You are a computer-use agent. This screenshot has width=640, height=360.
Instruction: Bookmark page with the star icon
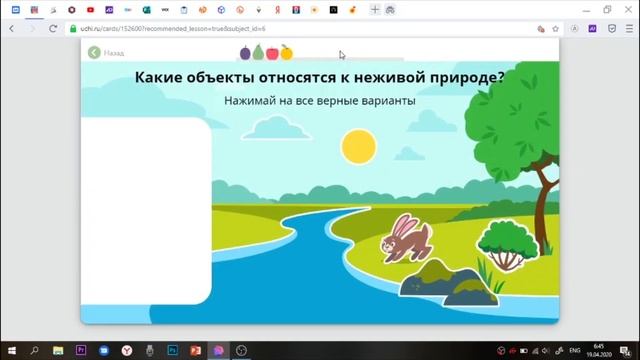(x=556, y=29)
